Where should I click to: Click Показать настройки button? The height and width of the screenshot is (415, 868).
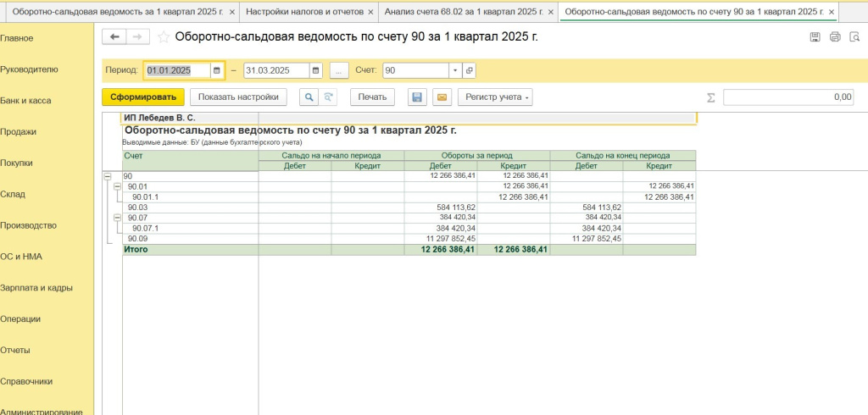pyautogui.click(x=238, y=97)
